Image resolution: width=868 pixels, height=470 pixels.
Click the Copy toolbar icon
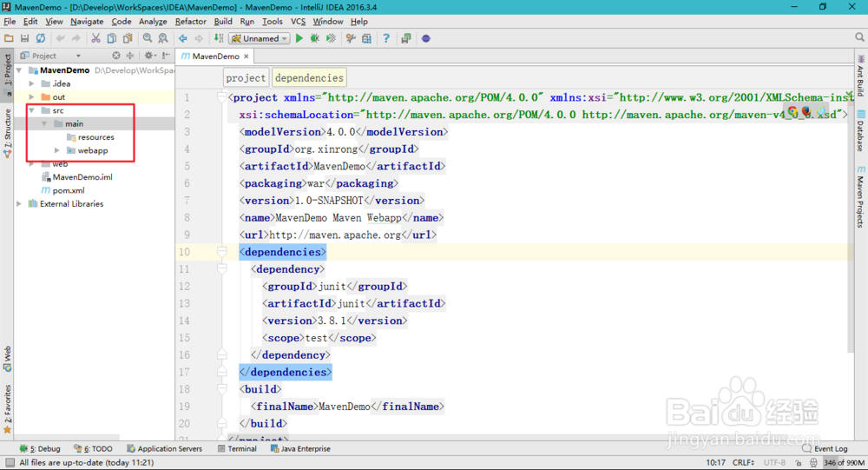click(x=112, y=38)
